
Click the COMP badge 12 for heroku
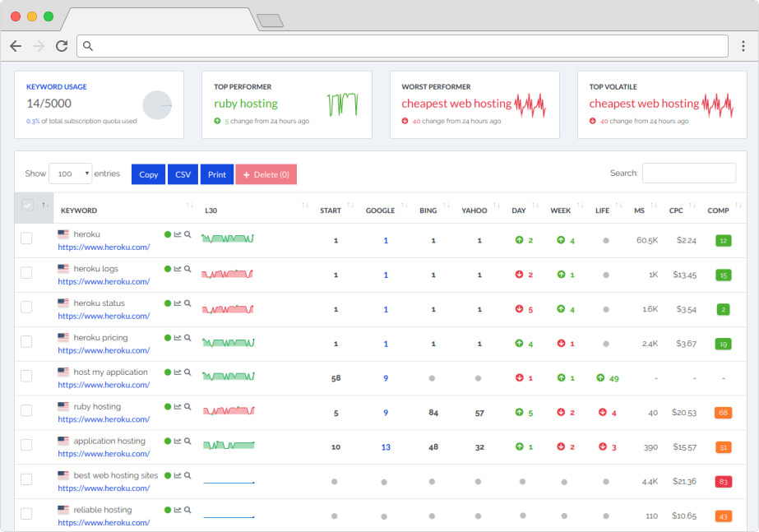[723, 241]
